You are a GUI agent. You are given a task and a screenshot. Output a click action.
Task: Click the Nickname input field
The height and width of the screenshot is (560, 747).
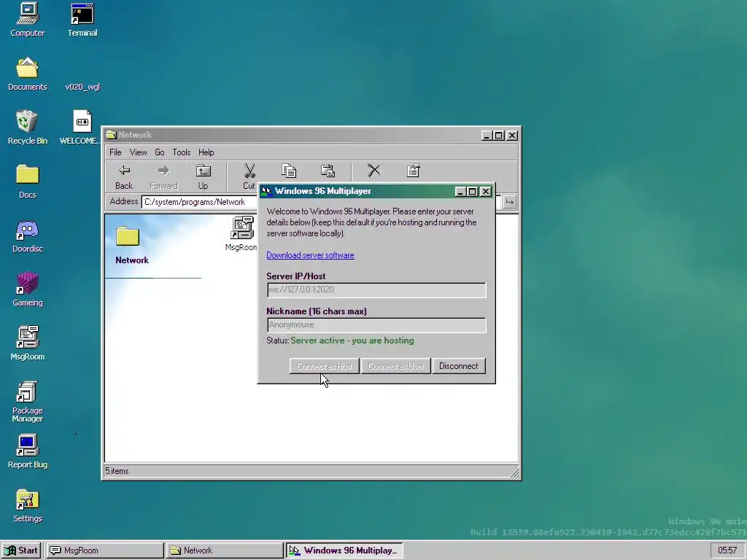click(376, 324)
